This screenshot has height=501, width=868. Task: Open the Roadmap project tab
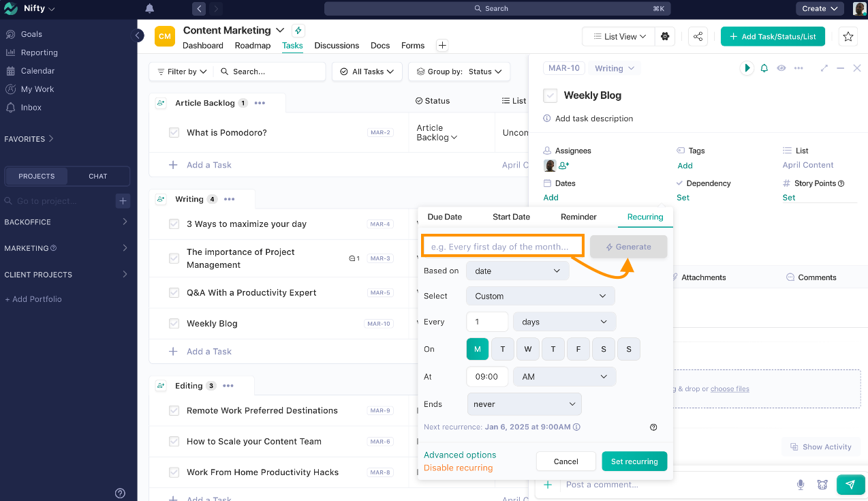point(253,46)
